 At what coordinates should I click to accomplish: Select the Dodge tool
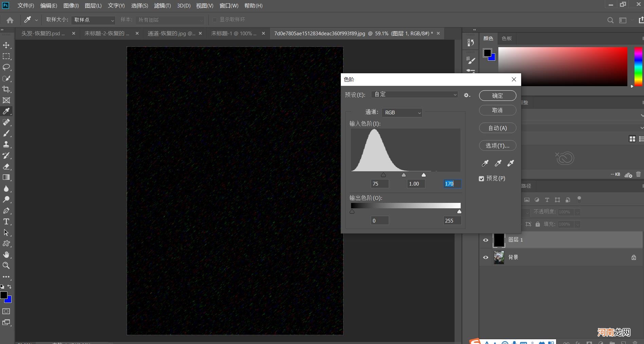pos(6,199)
